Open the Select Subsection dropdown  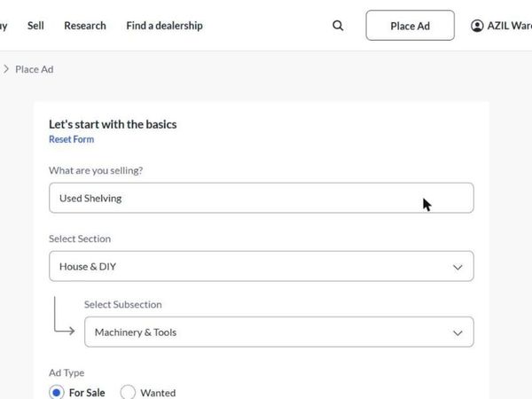[x=279, y=332]
